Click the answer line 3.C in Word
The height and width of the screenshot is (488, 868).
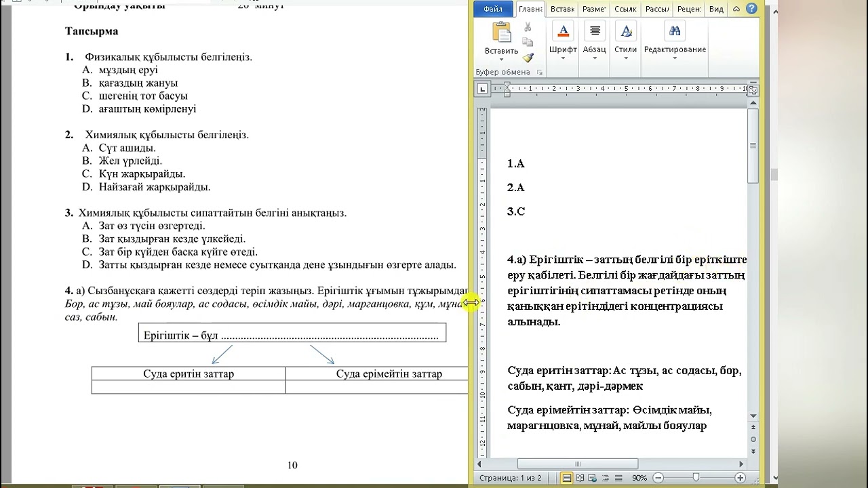516,211
